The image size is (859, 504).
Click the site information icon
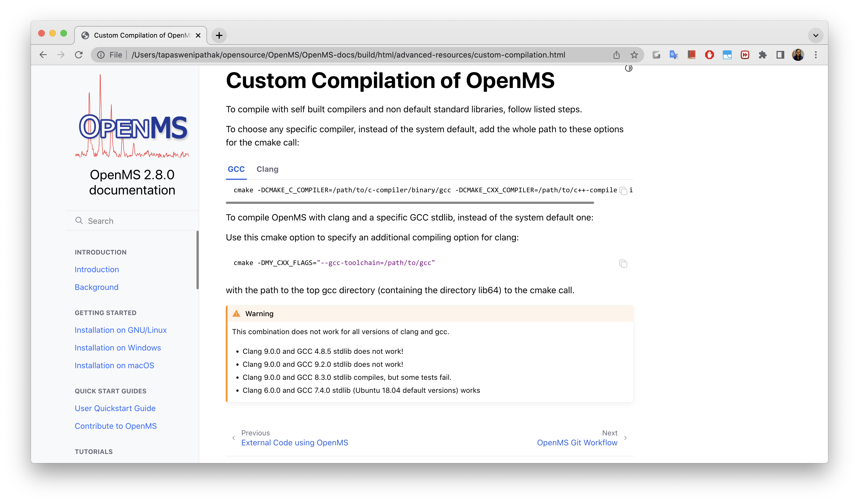pos(101,55)
